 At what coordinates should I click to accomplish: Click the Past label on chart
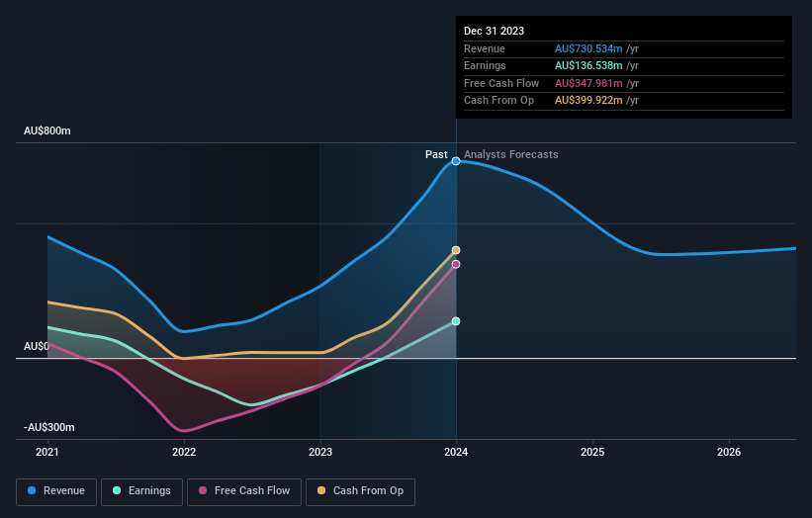point(436,154)
